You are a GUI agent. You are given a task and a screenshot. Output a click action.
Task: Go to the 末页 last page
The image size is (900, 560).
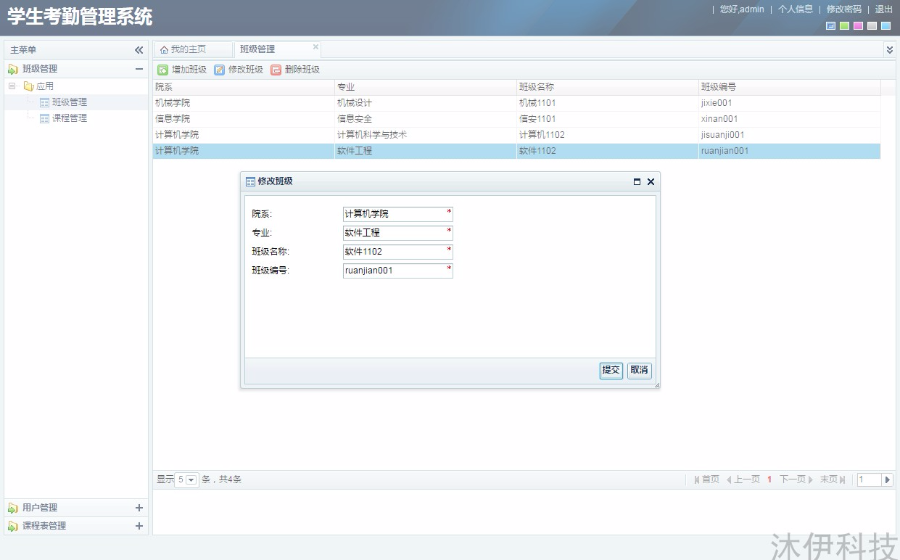coord(833,480)
